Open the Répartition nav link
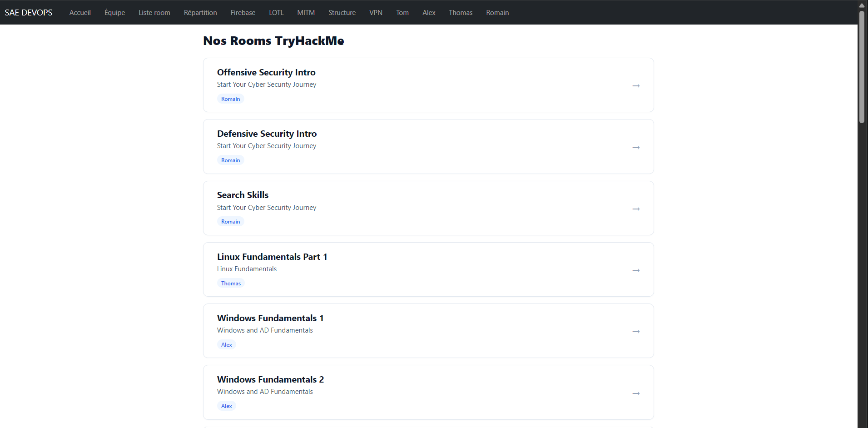The width and height of the screenshot is (868, 428). pos(200,13)
